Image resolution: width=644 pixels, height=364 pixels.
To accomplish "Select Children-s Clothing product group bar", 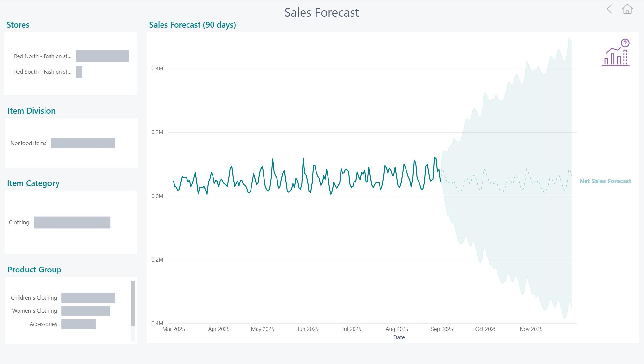I will tap(88, 298).
